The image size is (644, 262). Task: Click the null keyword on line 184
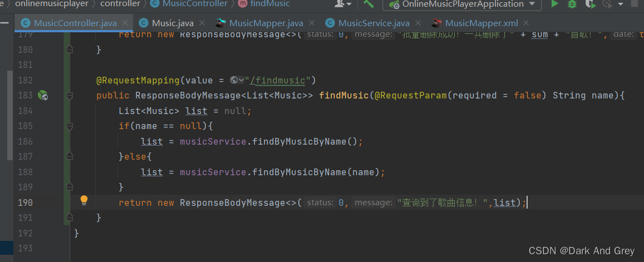click(x=235, y=111)
